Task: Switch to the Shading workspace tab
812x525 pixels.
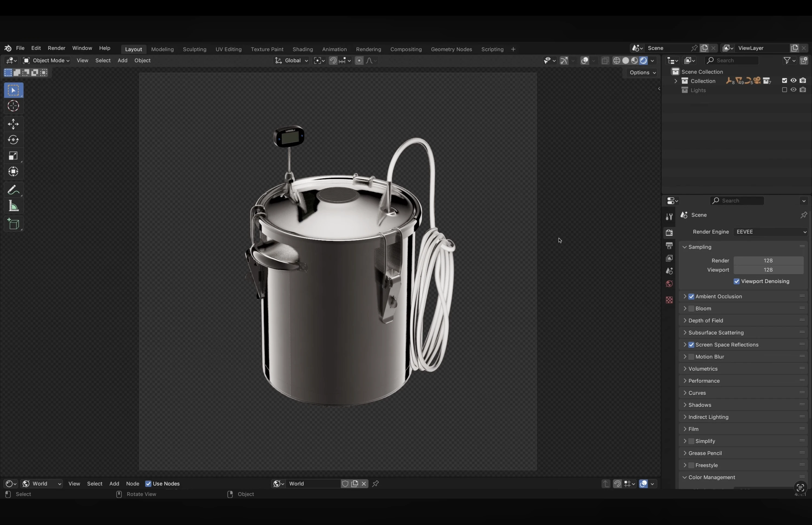Action: coord(302,49)
